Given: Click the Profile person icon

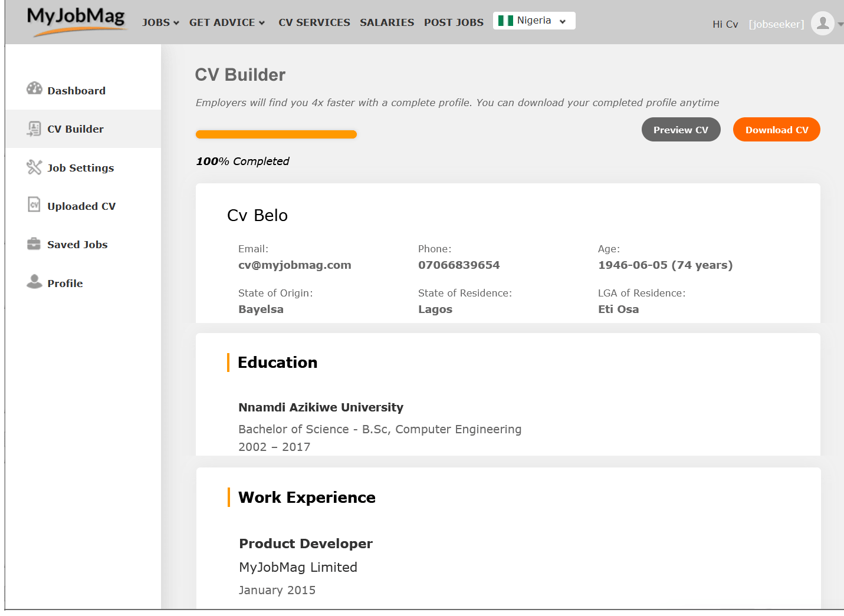Looking at the screenshot, I should [x=34, y=282].
